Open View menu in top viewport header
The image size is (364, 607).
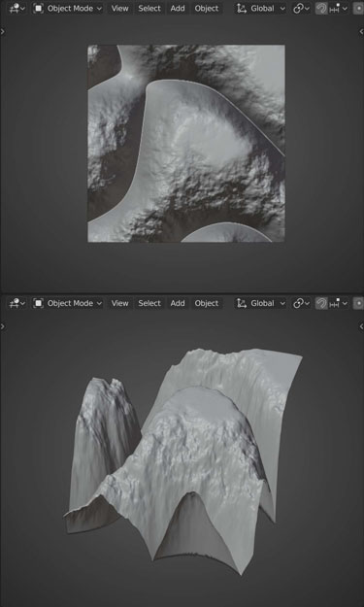pos(119,8)
